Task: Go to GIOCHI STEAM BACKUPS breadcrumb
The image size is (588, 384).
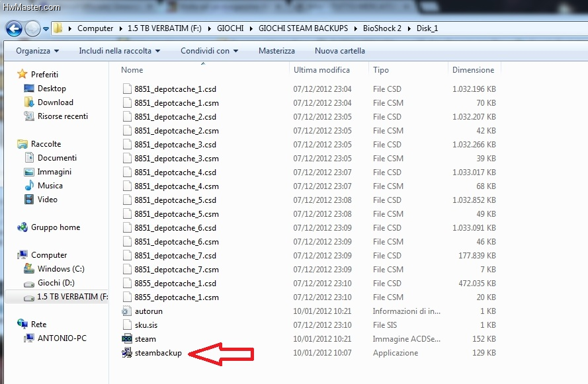Action: (x=304, y=28)
